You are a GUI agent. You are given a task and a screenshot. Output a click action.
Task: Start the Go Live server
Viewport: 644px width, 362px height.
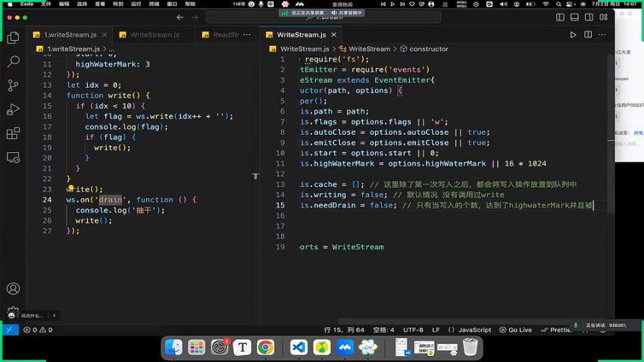[515, 329]
